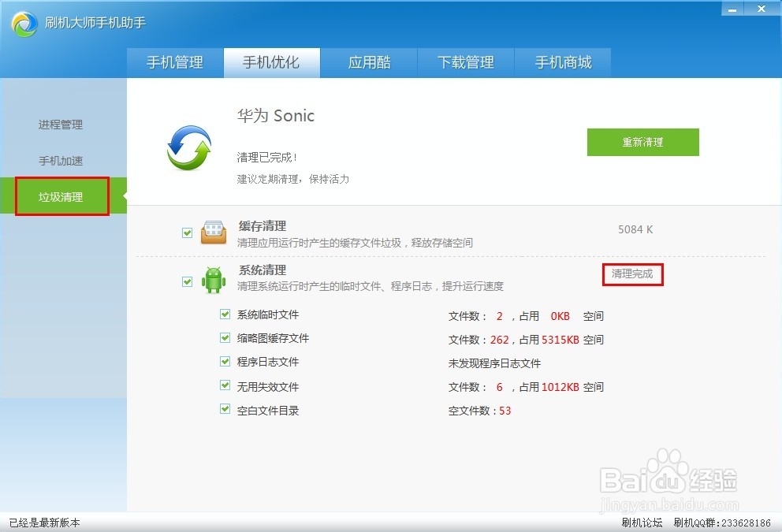Screen dimensions: 782x532
Task: Click the 未发现程序日志文件 text
Action: pyautogui.click(x=494, y=363)
